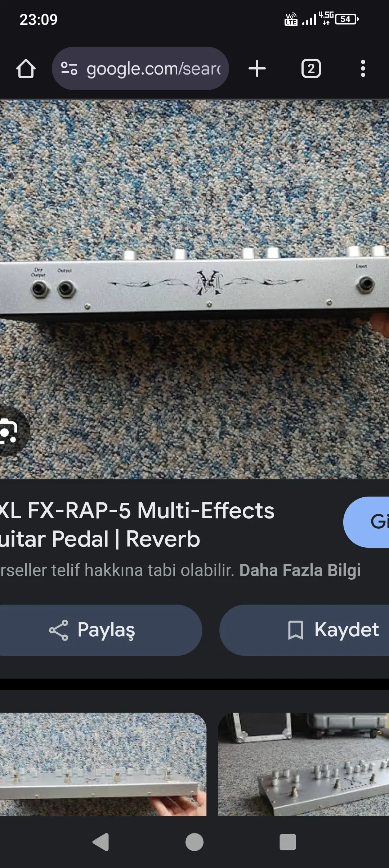Screen dimensions: 389x868
Task: Open the Daha Fazla Bilgi link
Action: pos(300,570)
